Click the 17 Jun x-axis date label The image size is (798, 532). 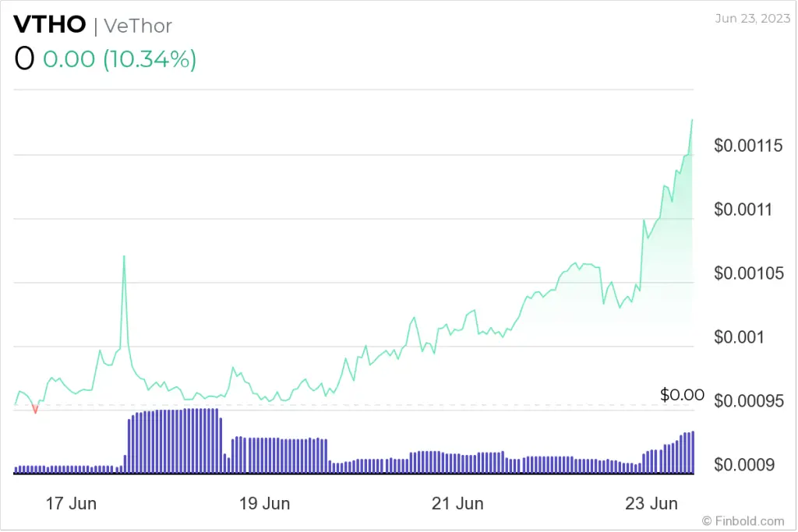[71, 503]
